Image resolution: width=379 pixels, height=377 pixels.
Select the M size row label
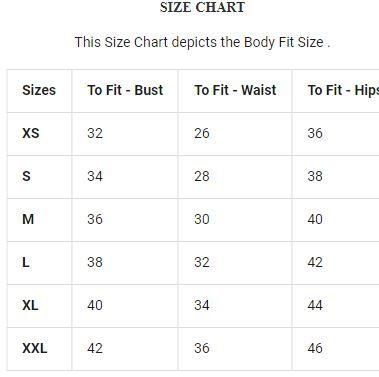pyautogui.click(x=28, y=219)
